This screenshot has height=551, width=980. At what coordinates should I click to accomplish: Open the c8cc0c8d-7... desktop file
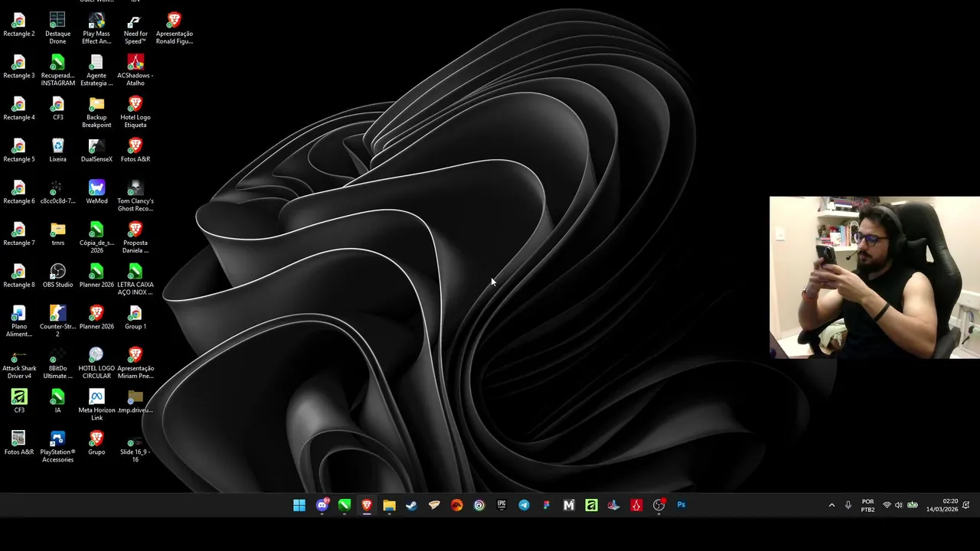[x=57, y=191]
